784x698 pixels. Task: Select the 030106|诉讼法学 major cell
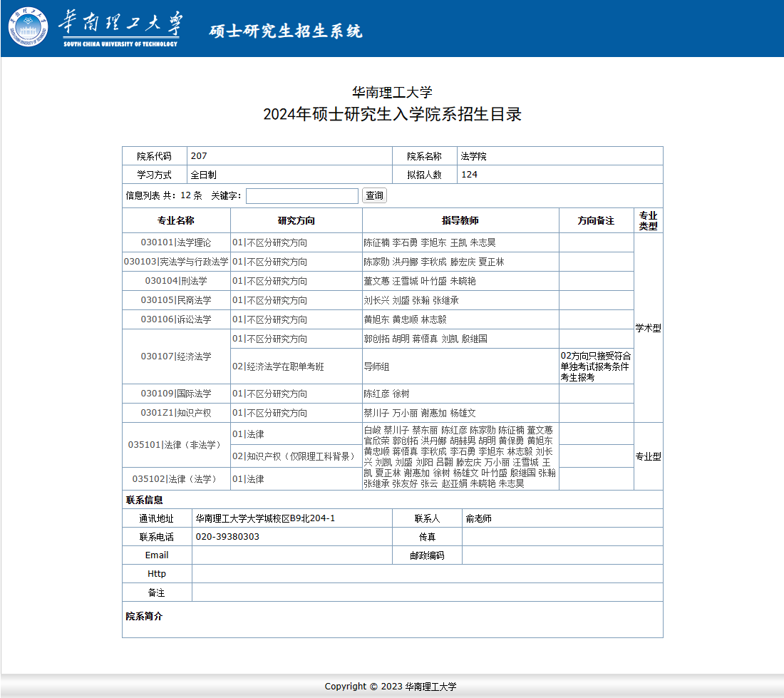click(176, 319)
